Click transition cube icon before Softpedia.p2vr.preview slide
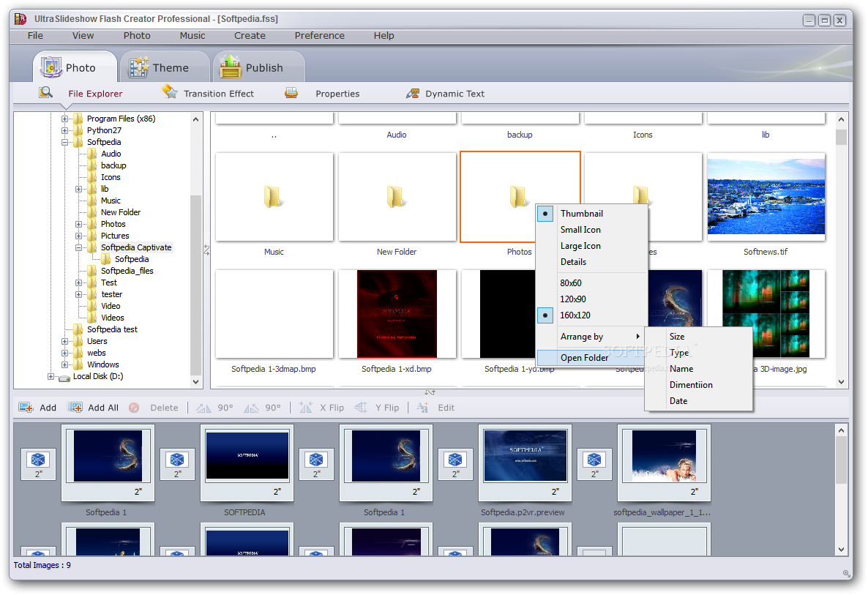Viewport: 868px width, 595px height. [455, 460]
